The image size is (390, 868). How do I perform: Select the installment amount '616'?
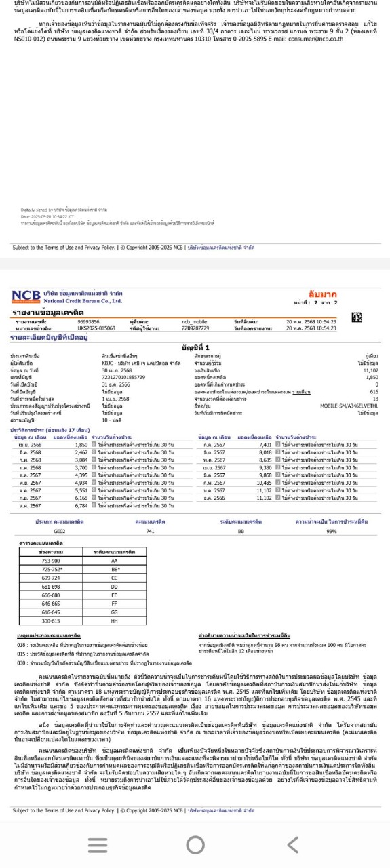[x=374, y=391]
